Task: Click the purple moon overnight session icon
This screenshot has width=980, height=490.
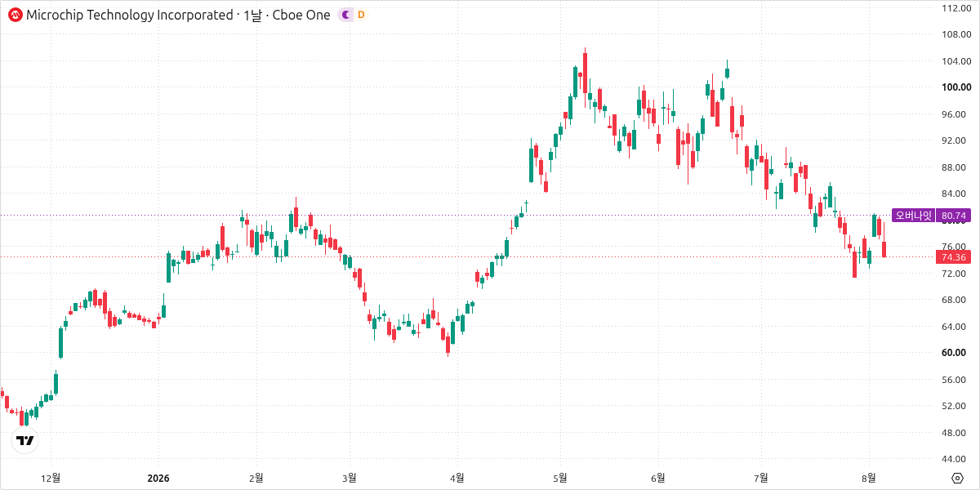Action: tap(346, 15)
